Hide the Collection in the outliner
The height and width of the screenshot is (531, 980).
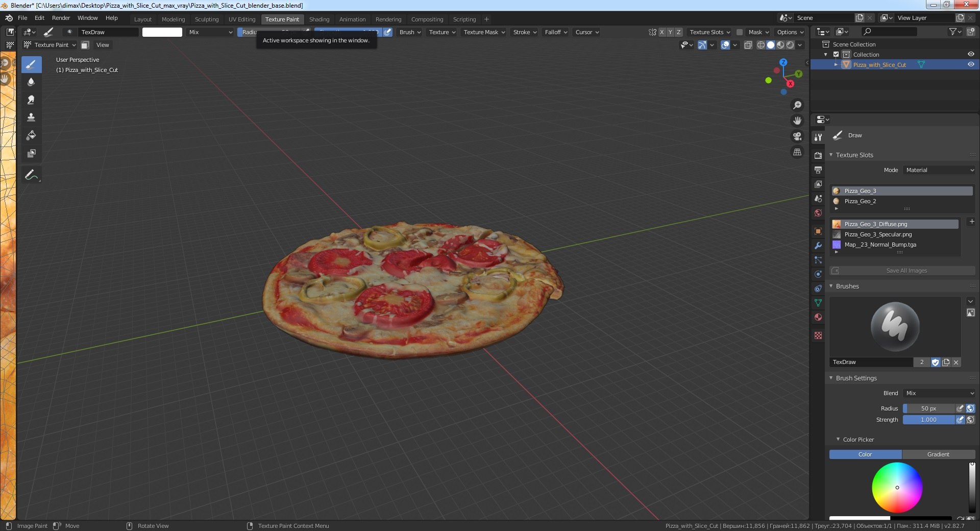click(971, 55)
